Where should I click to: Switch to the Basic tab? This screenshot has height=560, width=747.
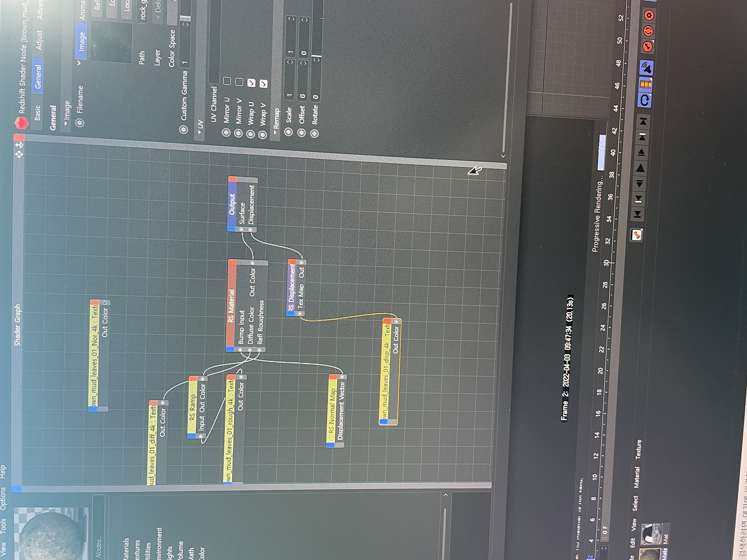point(37,112)
